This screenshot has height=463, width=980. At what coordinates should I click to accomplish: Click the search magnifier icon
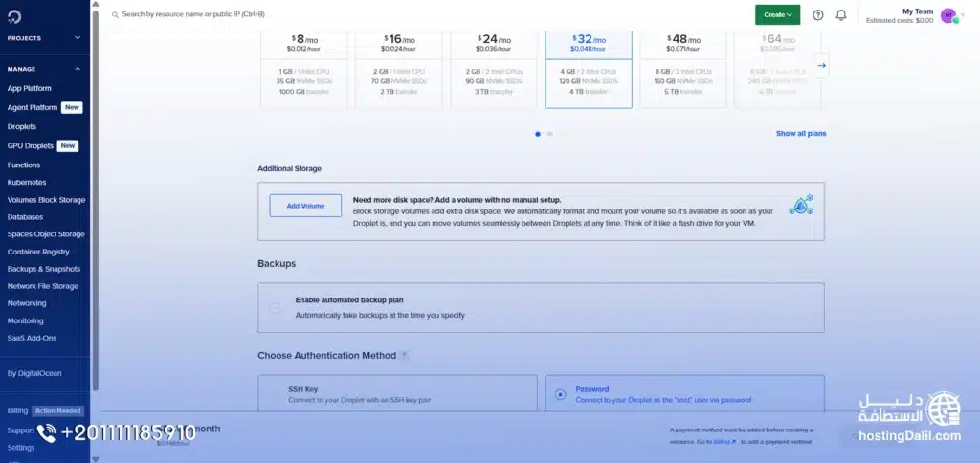[114, 14]
